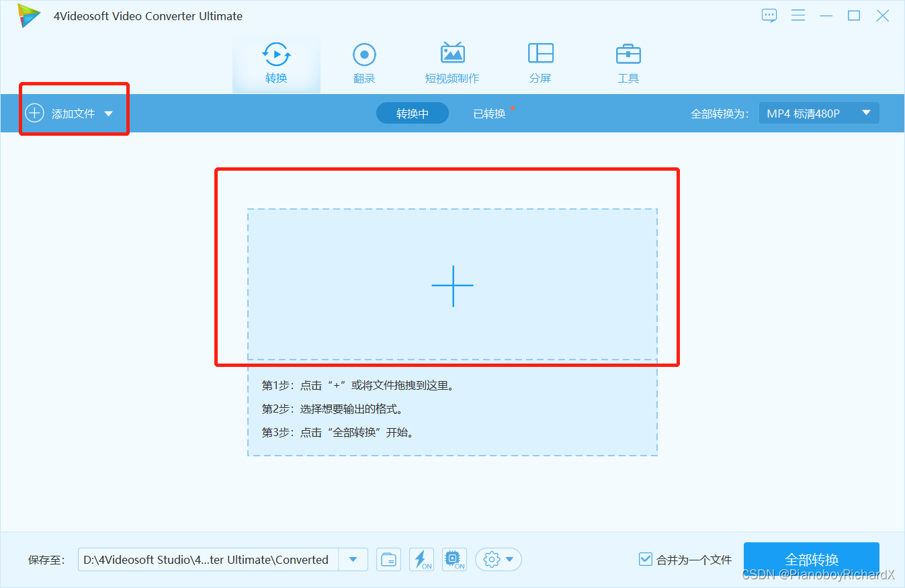Click the 保存至 output path field
The width and height of the screenshot is (905, 588).
(x=208, y=559)
